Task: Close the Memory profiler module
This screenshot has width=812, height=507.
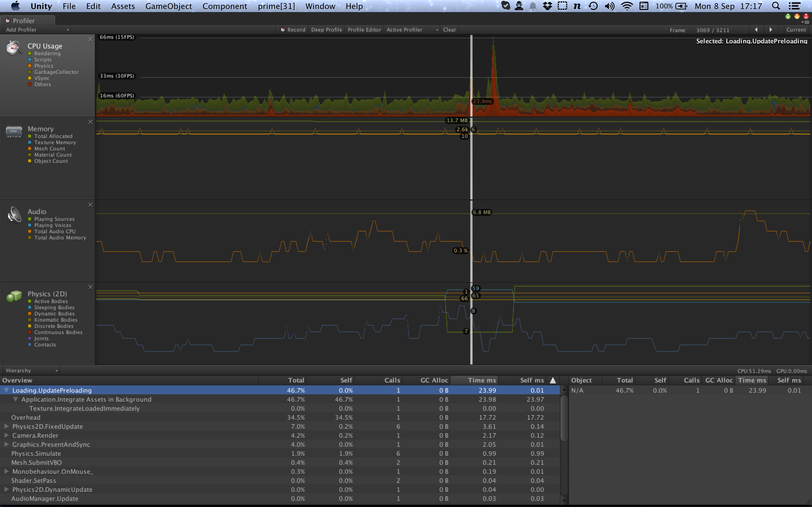Action: (x=90, y=122)
